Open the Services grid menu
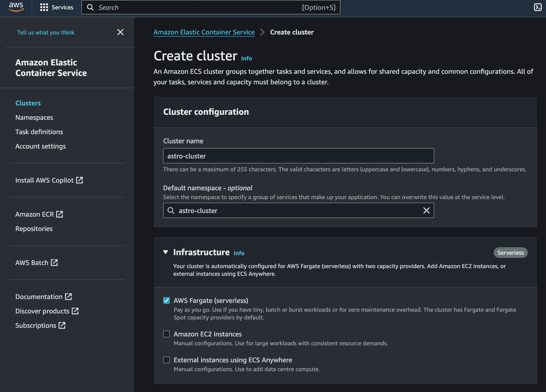Viewport: 546px width, 392px height. [x=44, y=7]
